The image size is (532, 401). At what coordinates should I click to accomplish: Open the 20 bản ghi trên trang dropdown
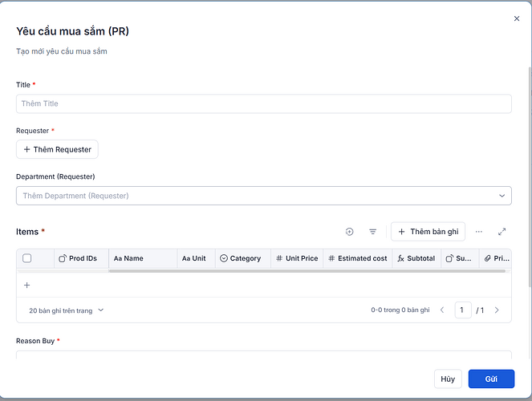pos(66,310)
